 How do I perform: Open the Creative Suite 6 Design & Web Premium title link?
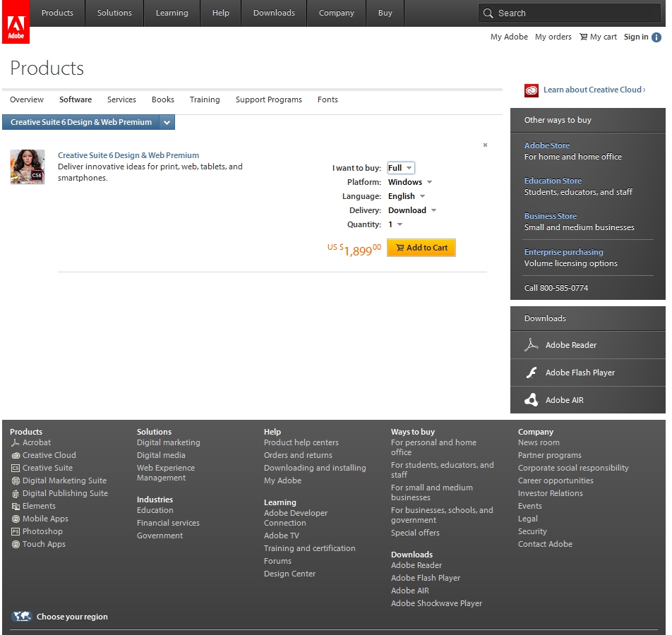pos(128,155)
